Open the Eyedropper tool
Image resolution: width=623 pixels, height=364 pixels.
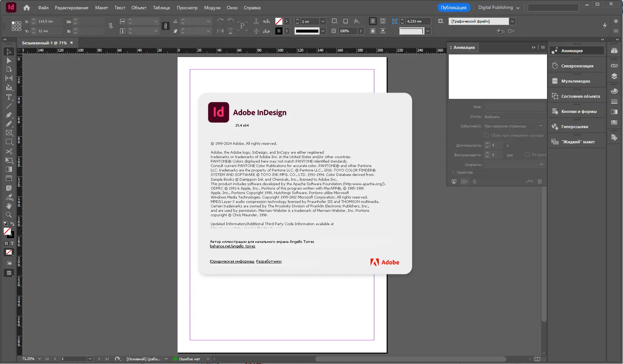(x=9, y=197)
